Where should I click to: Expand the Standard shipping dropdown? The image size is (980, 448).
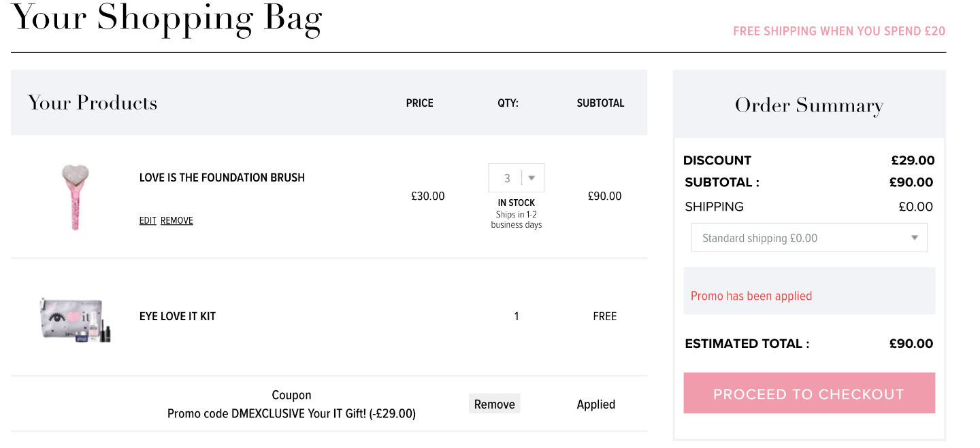(809, 238)
